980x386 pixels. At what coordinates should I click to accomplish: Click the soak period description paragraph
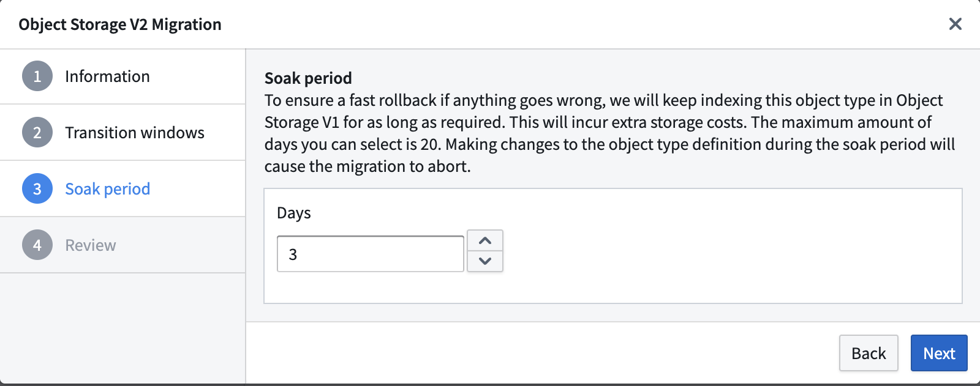[609, 133]
